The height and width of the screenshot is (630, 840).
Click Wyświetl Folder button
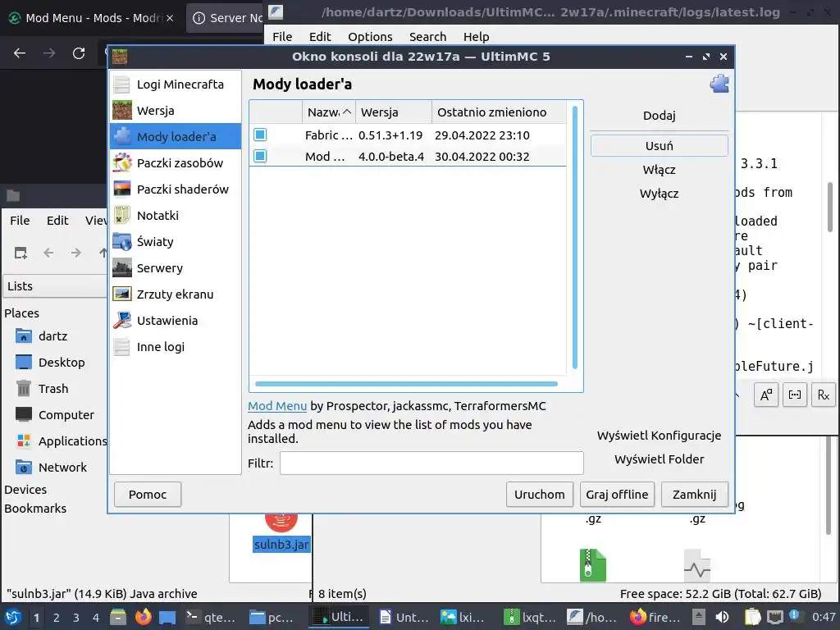click(659, 459)
